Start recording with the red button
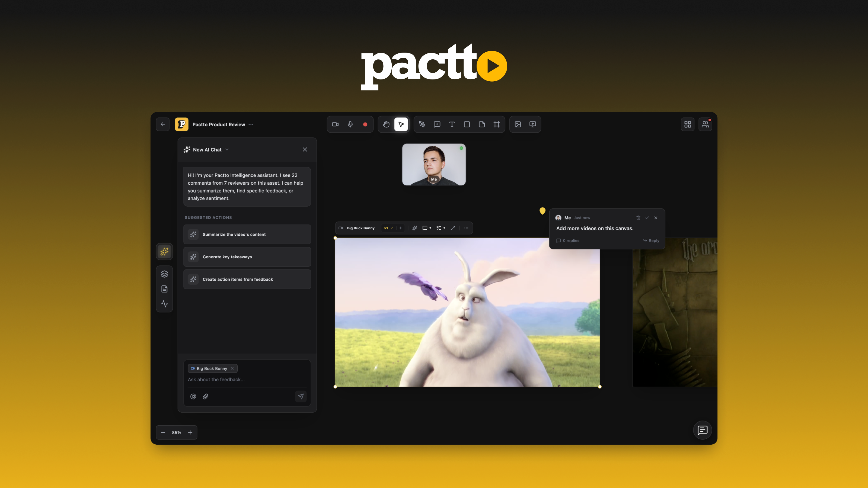The height and width of the screenshot is (488, 868). tap(365, 124)
